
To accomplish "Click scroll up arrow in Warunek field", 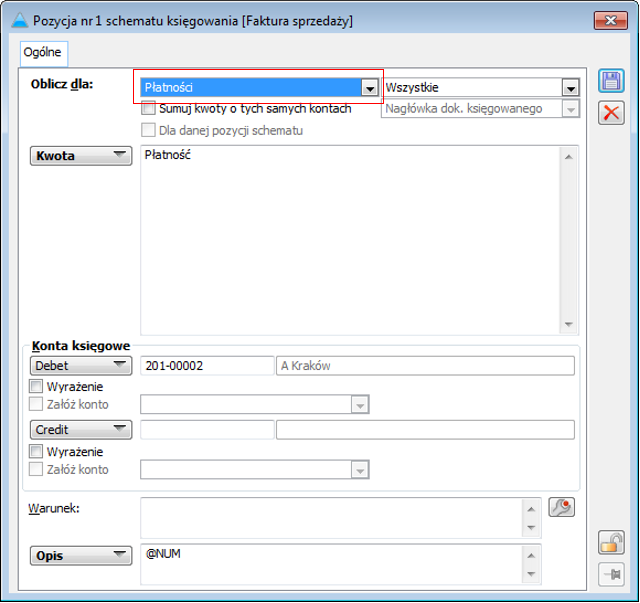I will pos(531,509).
